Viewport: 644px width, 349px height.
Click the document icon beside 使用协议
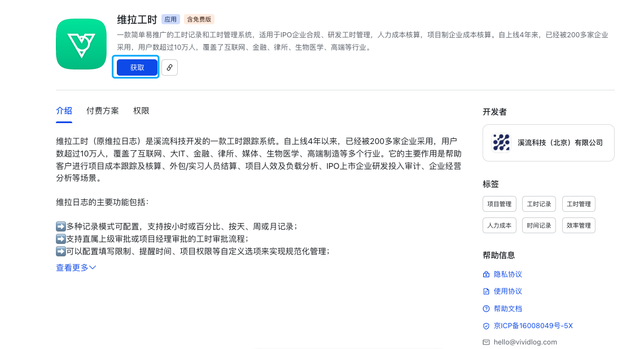point(487,291)
